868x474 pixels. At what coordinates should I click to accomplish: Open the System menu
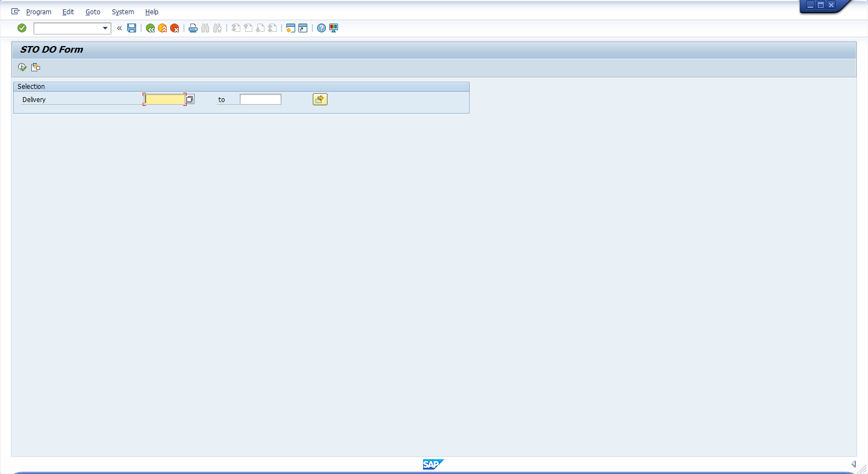tap(123, 12)
